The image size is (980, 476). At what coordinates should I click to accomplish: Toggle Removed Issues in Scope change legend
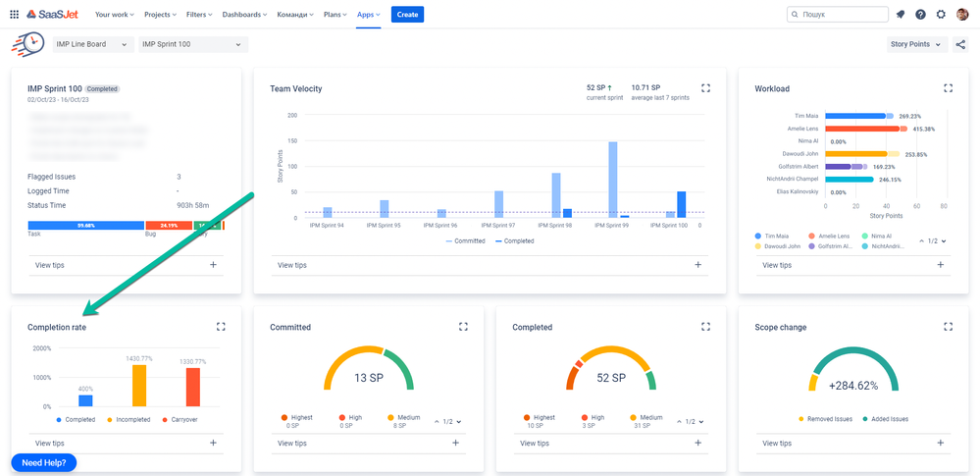coord(826,419)
